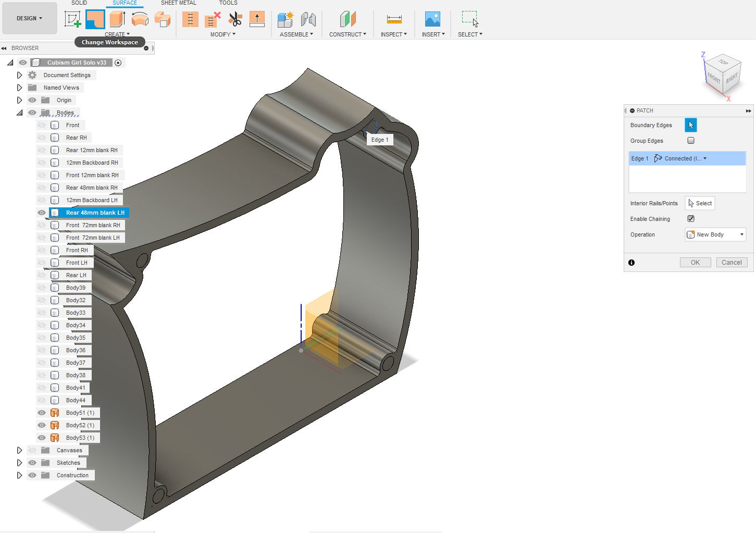The height and width of the screenshot is (533, 756).
Task: Cancel the Patch dialog
Action: [732, 263]
